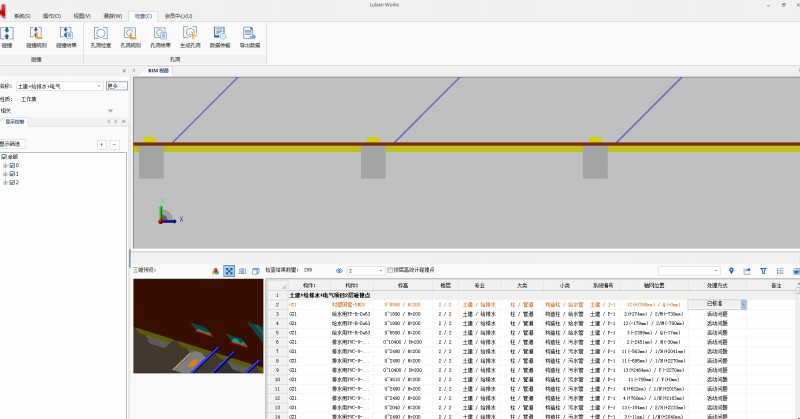The image size is (800, 419).
Task: Expand the 相关 section chevron
Action: pyautogui.click(x=111, y=110)
